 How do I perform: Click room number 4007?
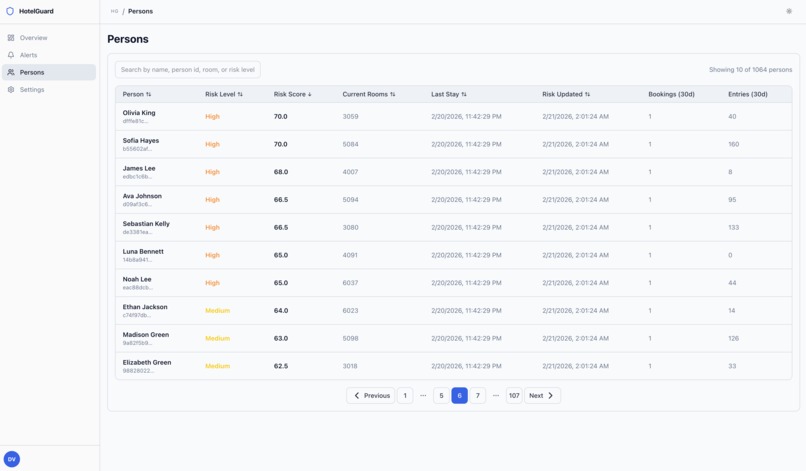(x=351, y=172)
